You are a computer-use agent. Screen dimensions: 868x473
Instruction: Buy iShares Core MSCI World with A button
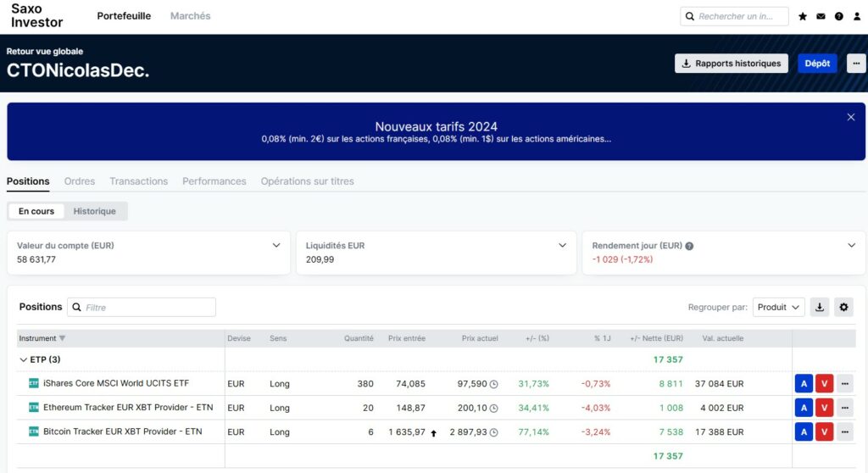(804, 383)
